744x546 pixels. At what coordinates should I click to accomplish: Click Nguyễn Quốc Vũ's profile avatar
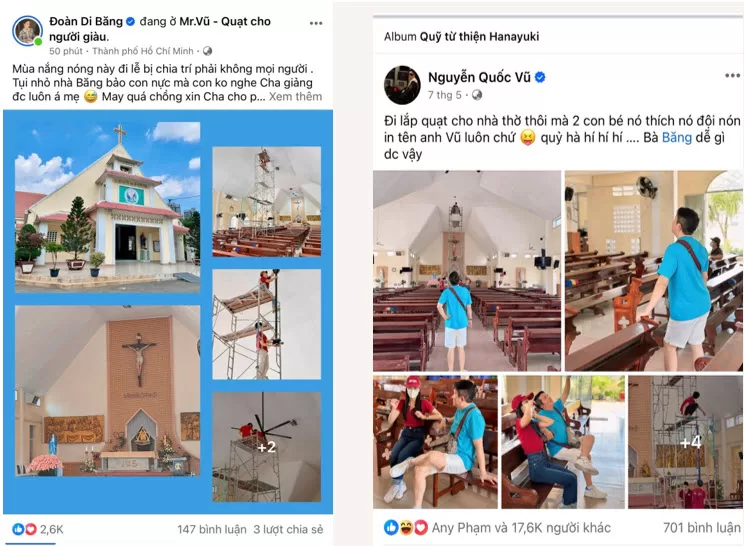point(402,85)
